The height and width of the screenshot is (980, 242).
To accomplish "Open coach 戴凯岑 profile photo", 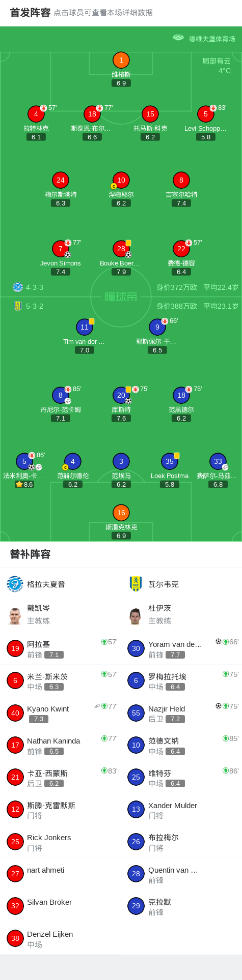I will click(x=15, y=616).
